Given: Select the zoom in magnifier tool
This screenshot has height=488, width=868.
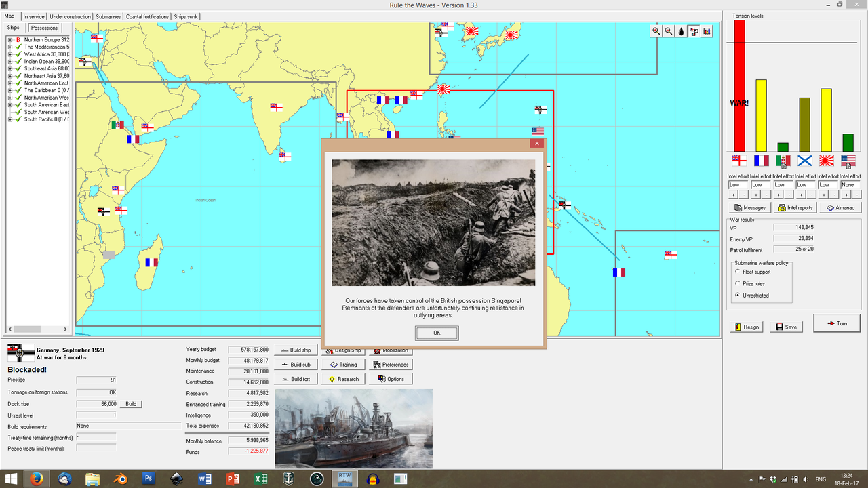Looking at the screenshot, I should [656, 30].
